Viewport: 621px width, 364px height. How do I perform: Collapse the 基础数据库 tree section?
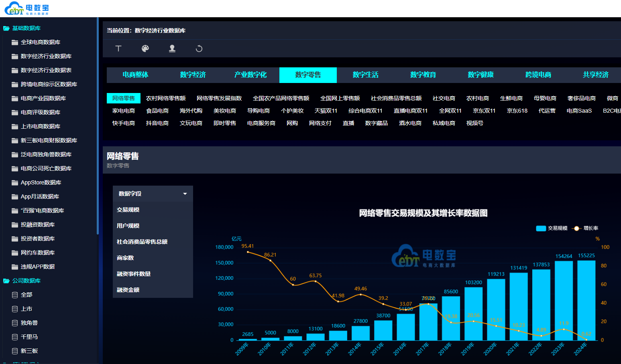click(x=6, y=28)
